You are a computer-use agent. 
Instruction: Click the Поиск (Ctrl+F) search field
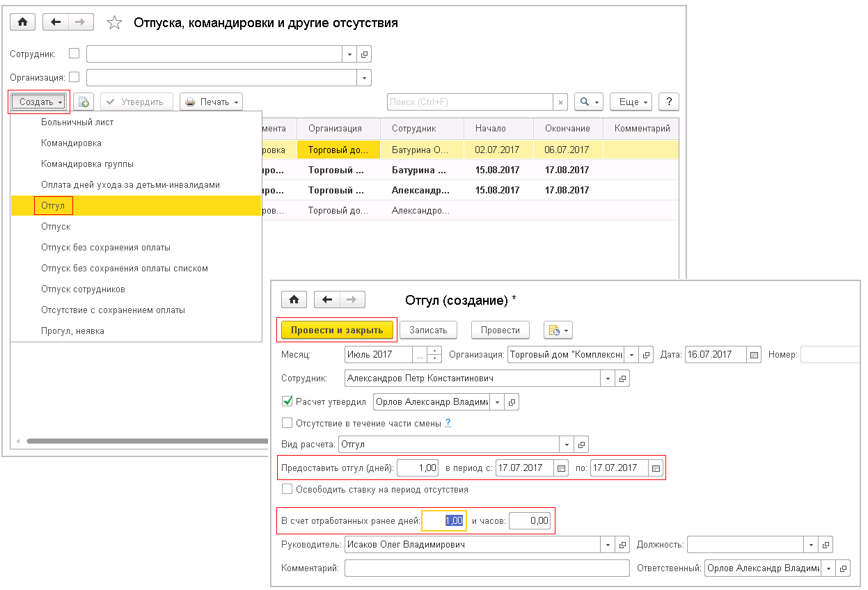click(471, 102)
